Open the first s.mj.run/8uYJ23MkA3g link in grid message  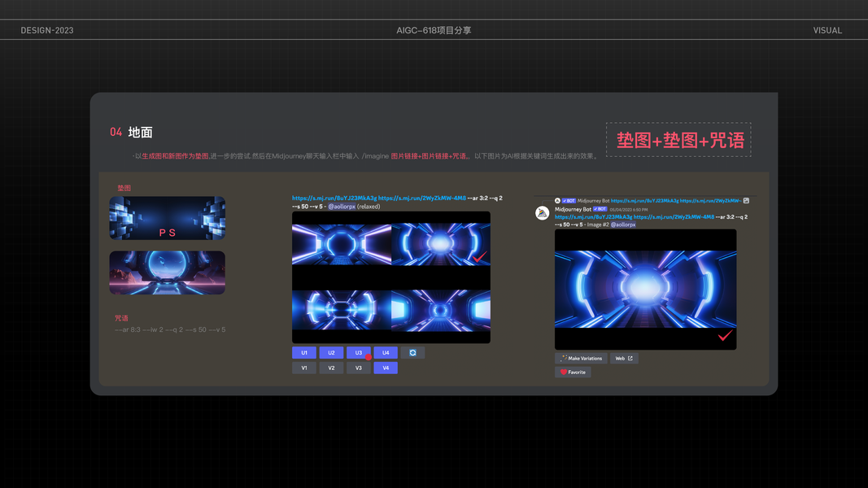click(334, 198)
